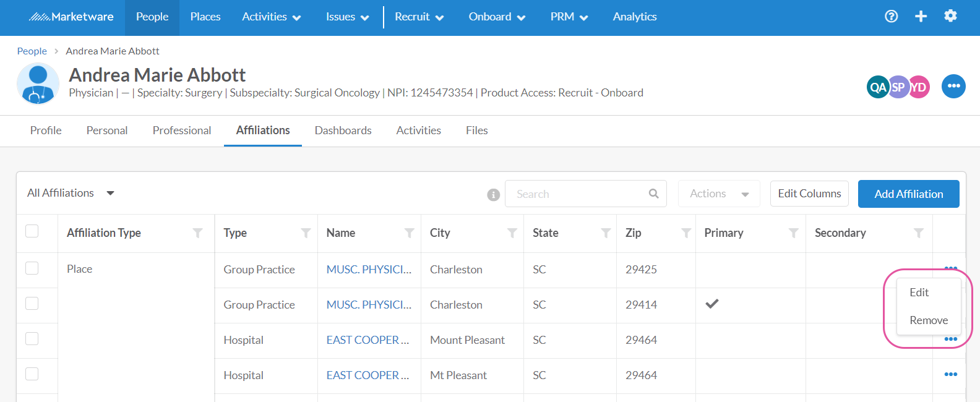The width and height of the screenshot is (980, 402).
Task: Open Edit Columns
Action: coord(809,194)
